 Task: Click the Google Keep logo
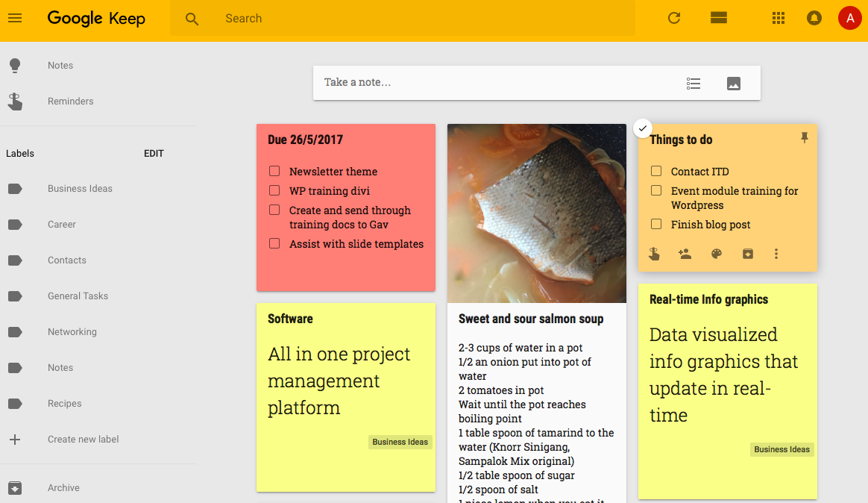click(96, 18)
